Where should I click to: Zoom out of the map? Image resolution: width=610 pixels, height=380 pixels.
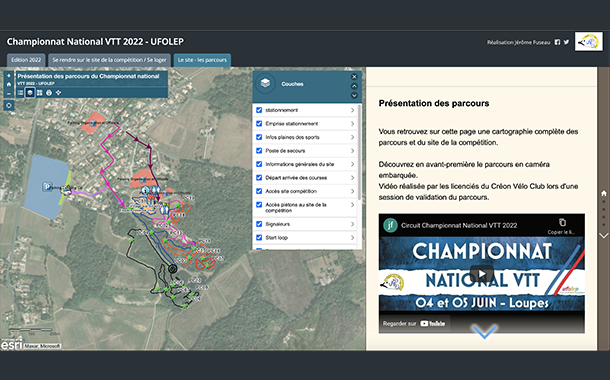(x=9, y=93)
